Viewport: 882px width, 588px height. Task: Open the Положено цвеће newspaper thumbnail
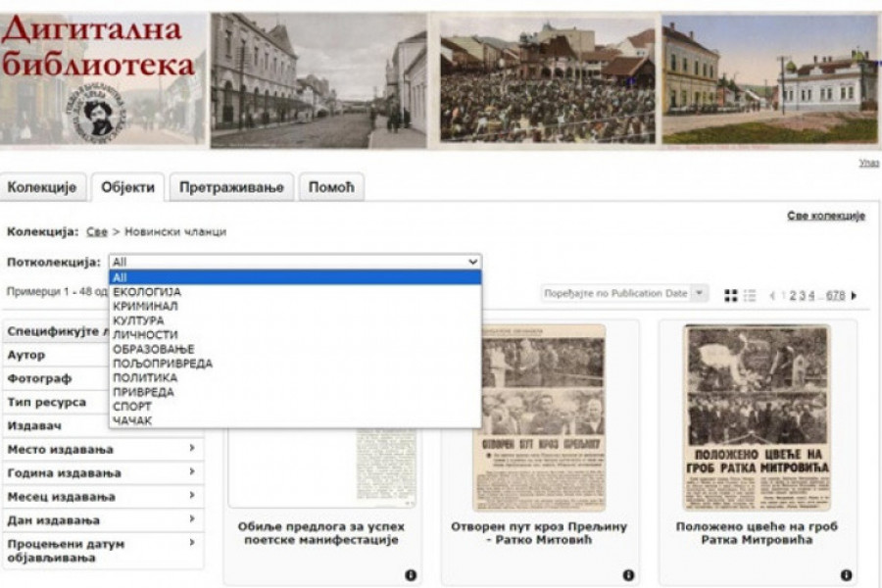pyautogui.click(x=757, y=417)
